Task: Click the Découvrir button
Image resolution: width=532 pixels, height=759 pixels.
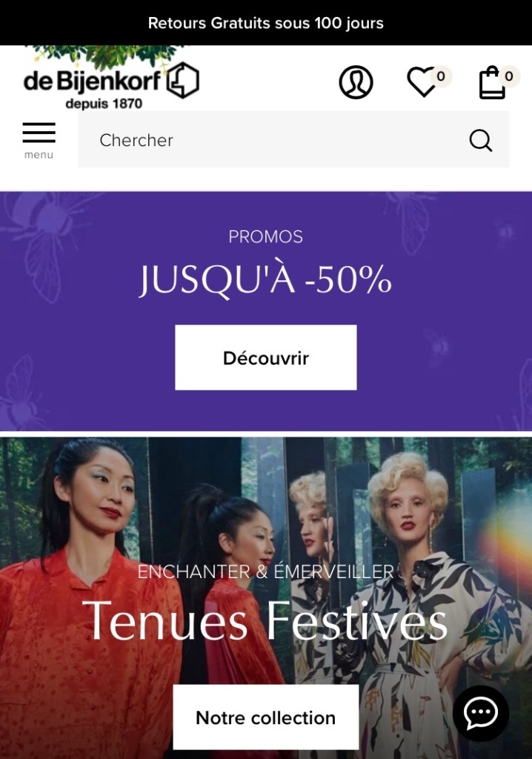Action: [x=266, y=358]
